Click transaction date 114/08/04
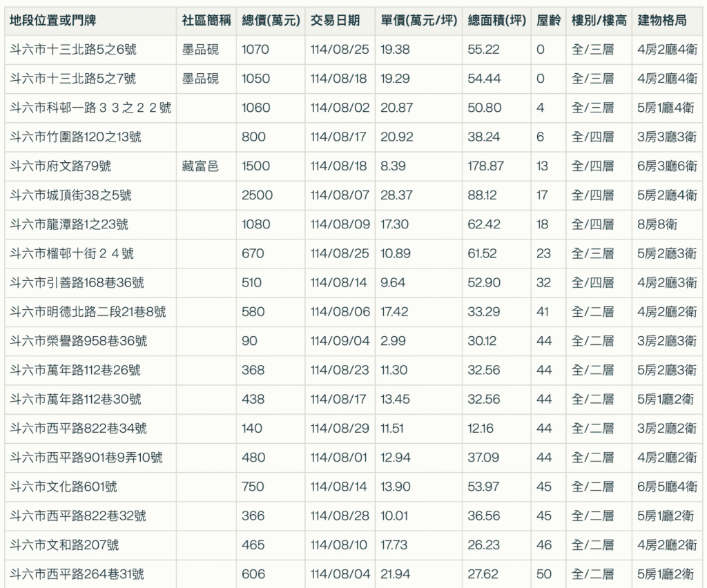707x588 pixels. [340, 574]
